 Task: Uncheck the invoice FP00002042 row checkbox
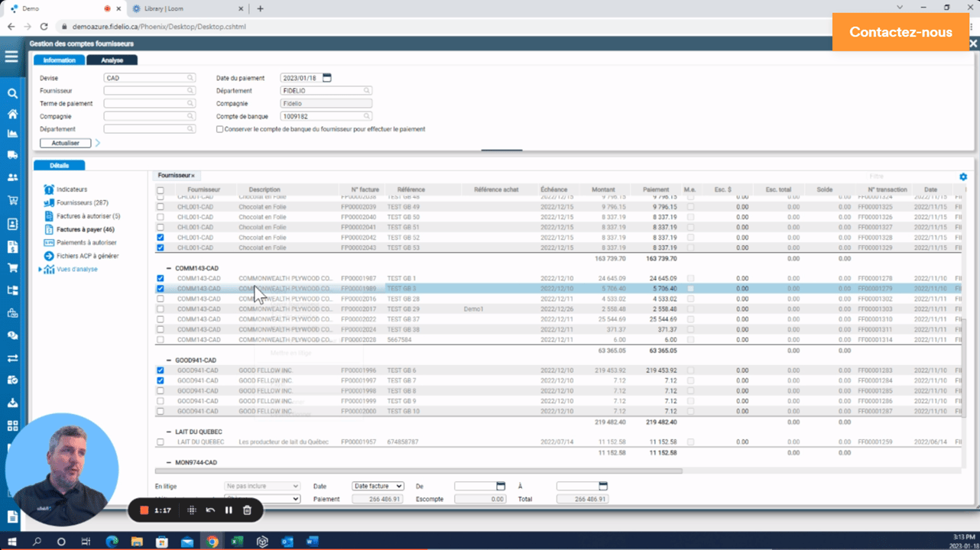[161, 238]
